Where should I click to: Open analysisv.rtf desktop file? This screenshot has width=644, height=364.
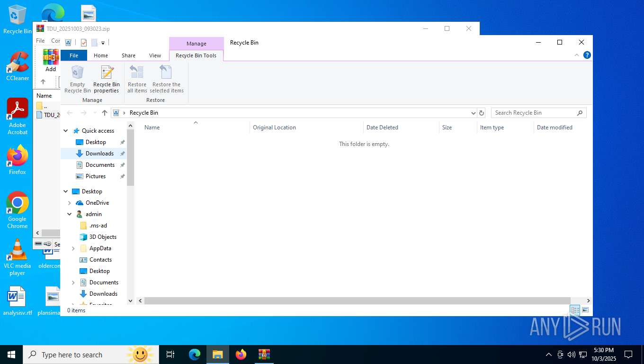tap(18, 301)
